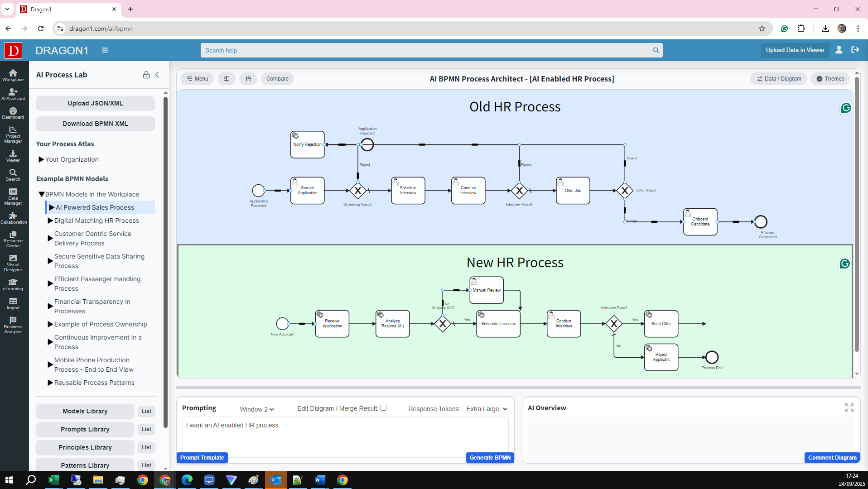Open Outlook from the Windows taskbar

[x=276, y=480]
